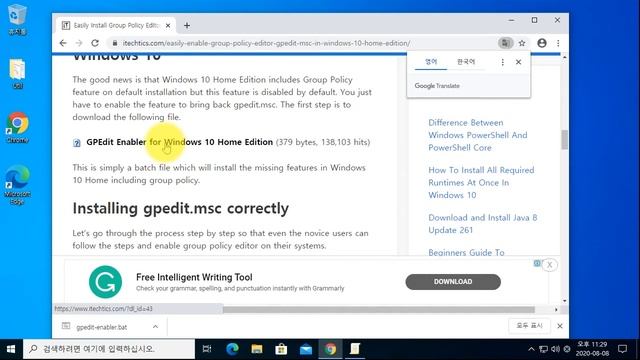Open Mail app from taskbar
This screenshot has width=640, height=360.
[306, 349]
